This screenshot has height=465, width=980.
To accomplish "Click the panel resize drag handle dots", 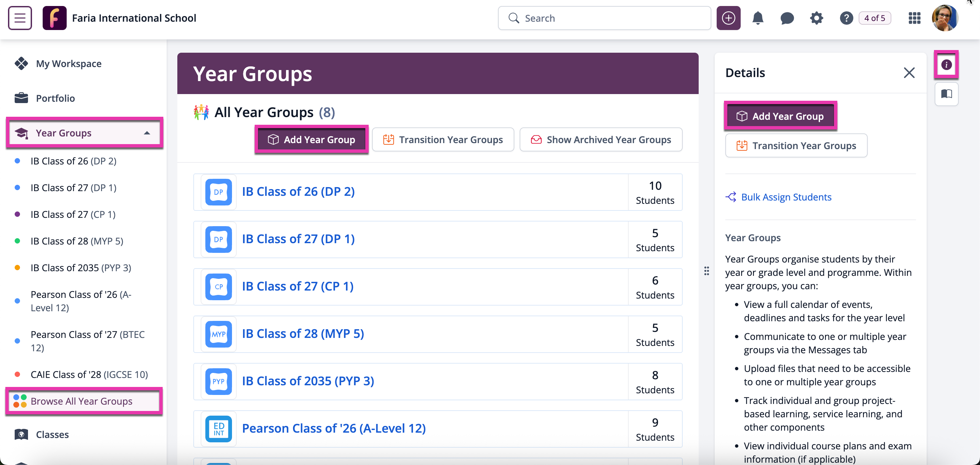I will (x=706, y=271).
